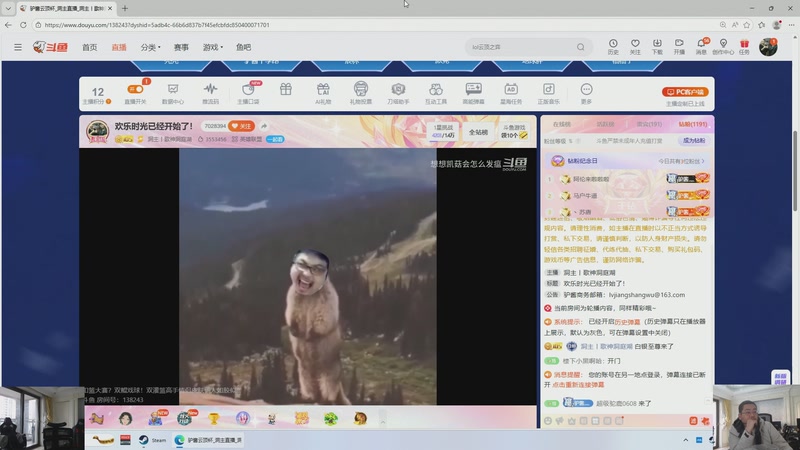Show hidden system tray icons

point(685,440)
